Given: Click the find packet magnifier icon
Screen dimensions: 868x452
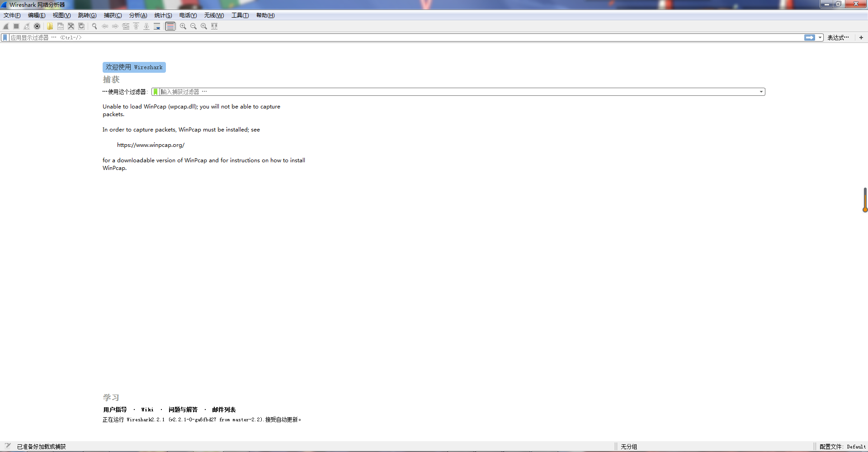Looking at the screenshot, I should (94, 26).
